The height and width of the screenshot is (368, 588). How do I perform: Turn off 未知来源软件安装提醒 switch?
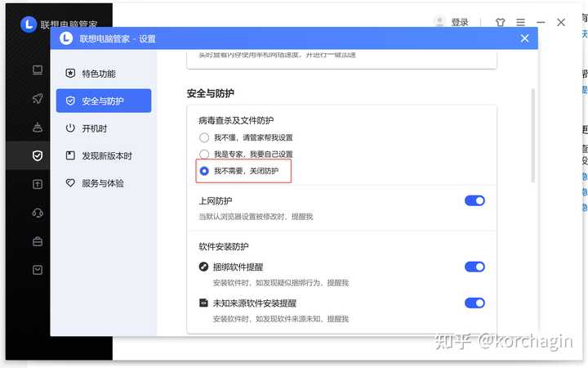pos(474,303)
